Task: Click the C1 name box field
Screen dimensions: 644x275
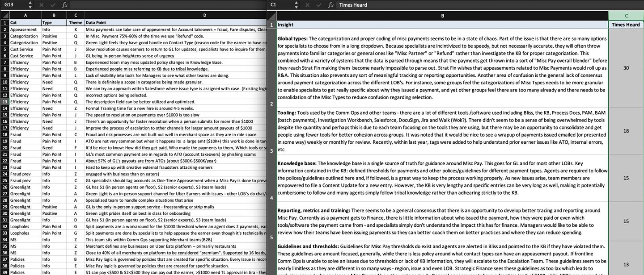Action: (281, 5)
